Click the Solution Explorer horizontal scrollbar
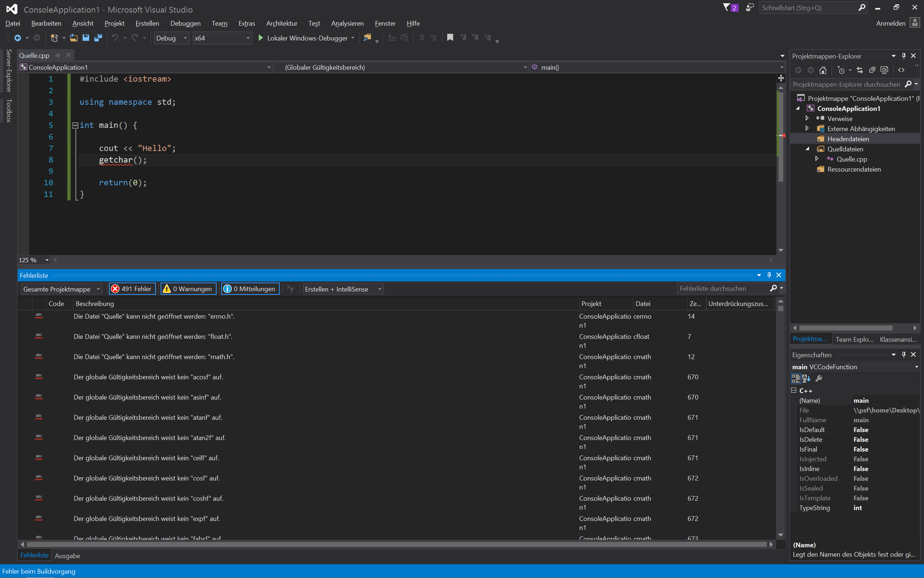 (x=846, y=328)
